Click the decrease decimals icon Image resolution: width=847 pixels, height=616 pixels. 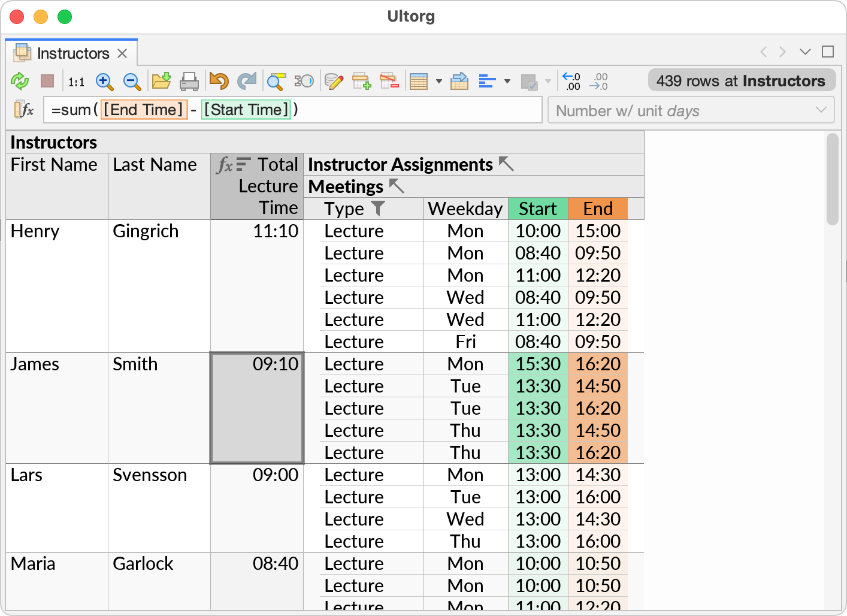click(x=571, y=81)
